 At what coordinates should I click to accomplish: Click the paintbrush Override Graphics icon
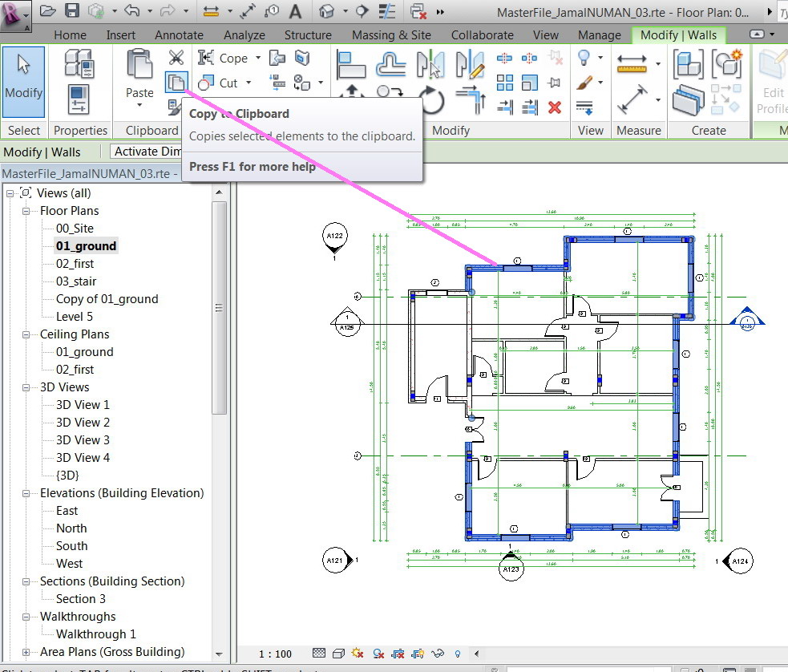coord(584,83)
